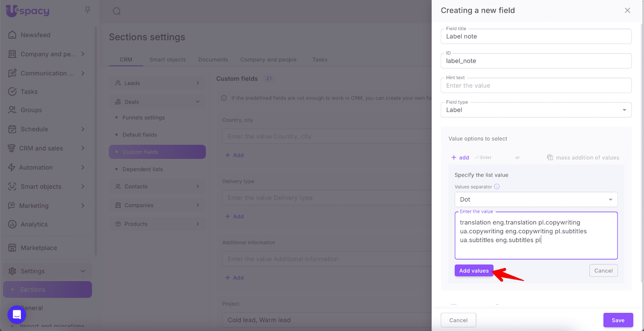Image resolution: width=644 pixels, height=331 pixels.
Task: Expand the CRM and sales menu
Action: point(83,148)
